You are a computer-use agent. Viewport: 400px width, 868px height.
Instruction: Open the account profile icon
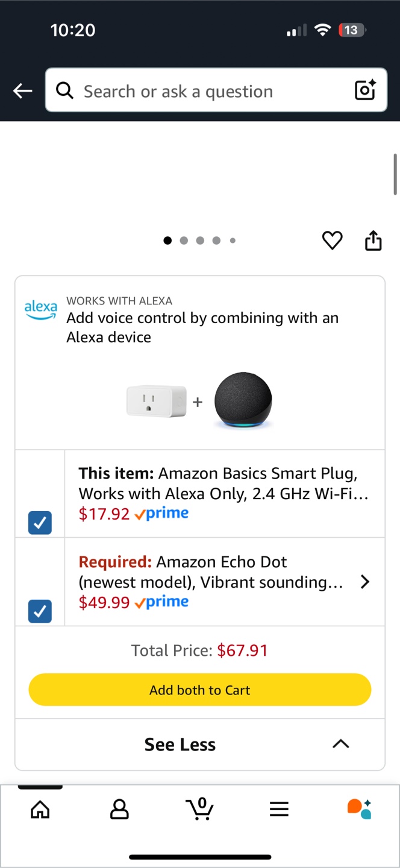119,810
